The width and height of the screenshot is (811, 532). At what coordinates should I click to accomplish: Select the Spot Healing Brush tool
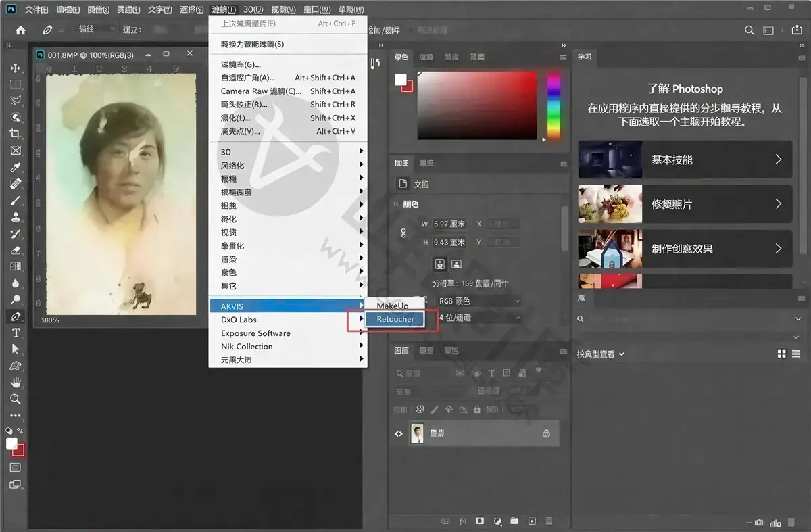(x=16, y=184)
